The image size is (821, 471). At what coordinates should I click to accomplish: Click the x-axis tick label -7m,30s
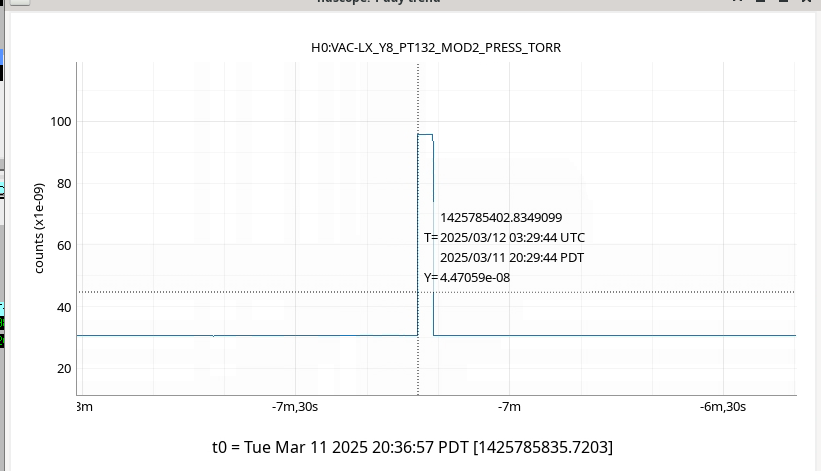295,407
